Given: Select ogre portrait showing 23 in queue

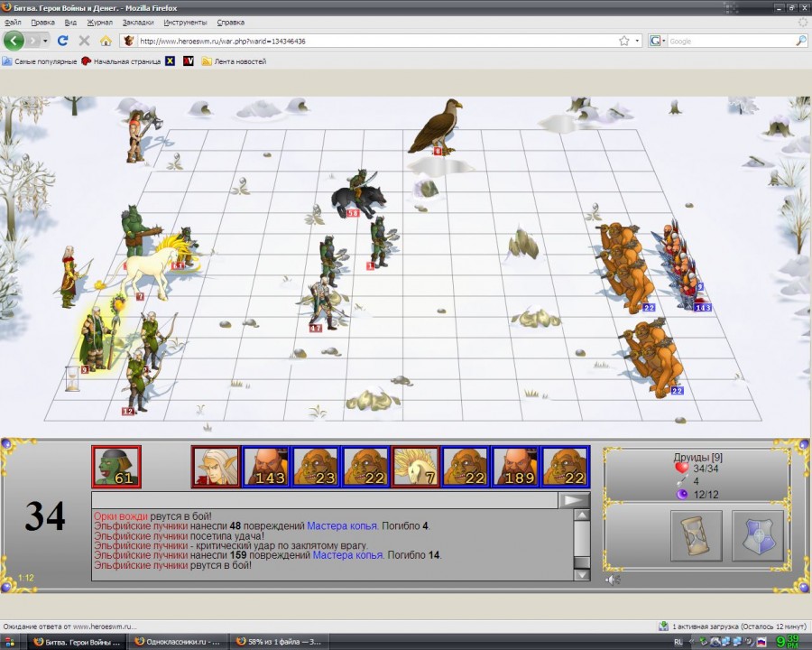Looking at the screenshot, I should 316,467.
